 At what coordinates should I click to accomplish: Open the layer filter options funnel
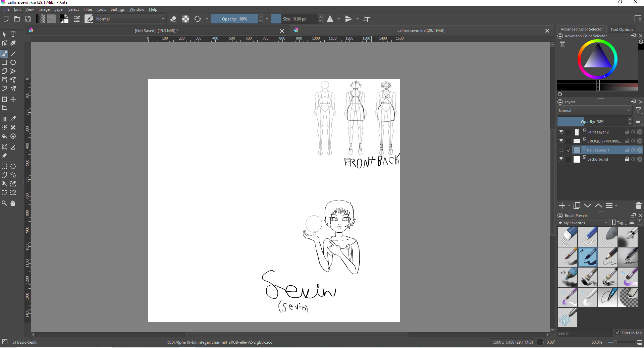coord(639,111)
